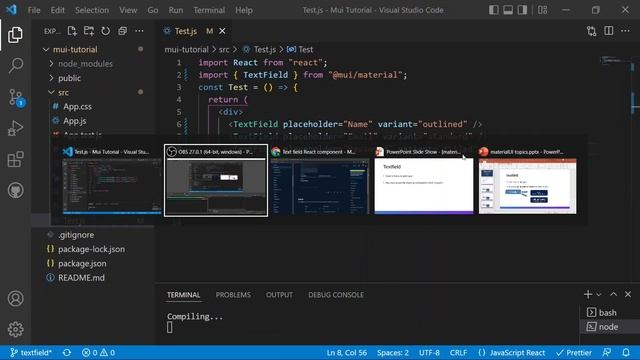Click the feedback icon in status bar

coord(607,353)
